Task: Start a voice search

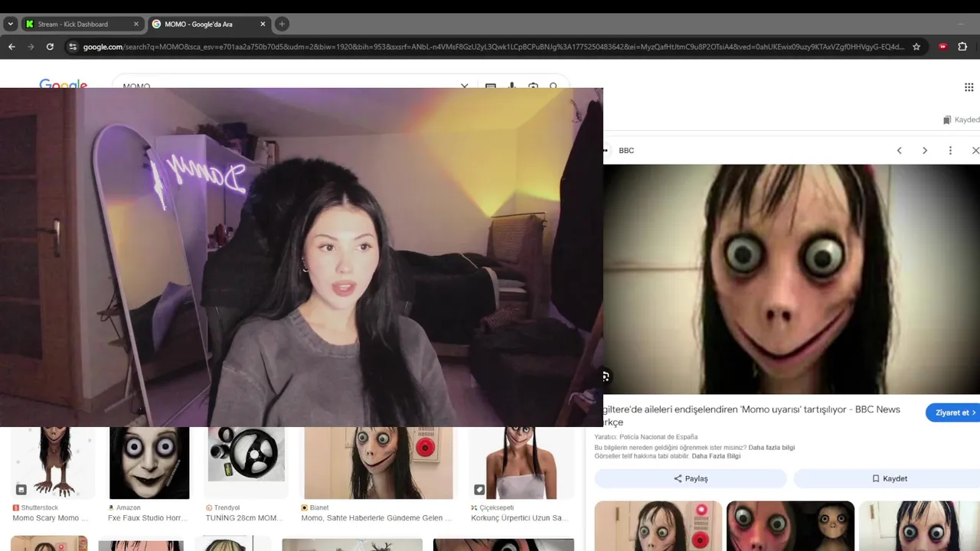Action: pyautogui.click(x=511, y=85)
